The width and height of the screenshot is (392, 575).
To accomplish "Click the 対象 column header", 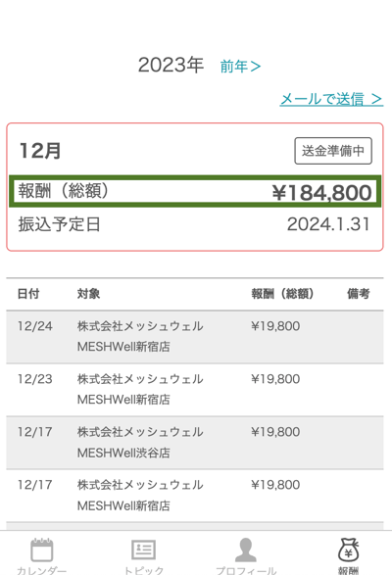I will click(x=88, y=294).
